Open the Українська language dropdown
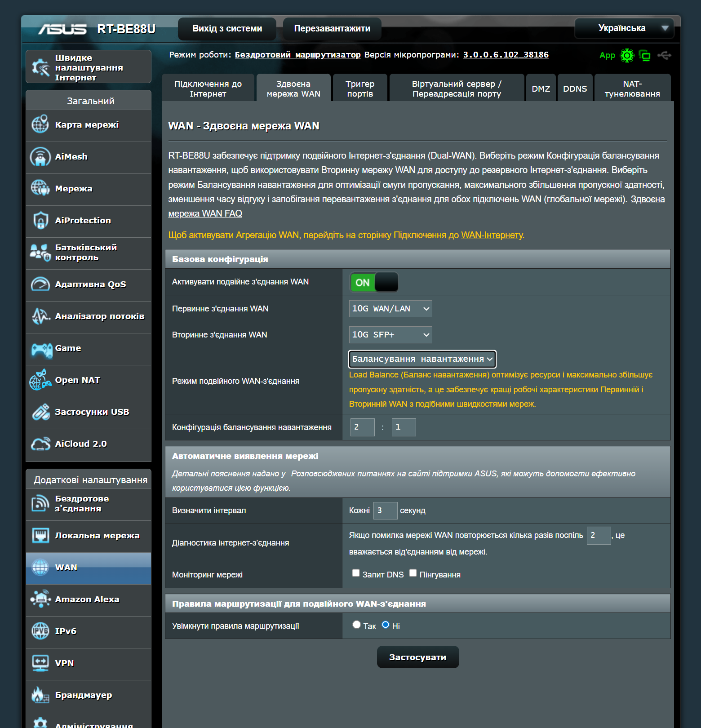701x728 pixels. tap(624, 28)
